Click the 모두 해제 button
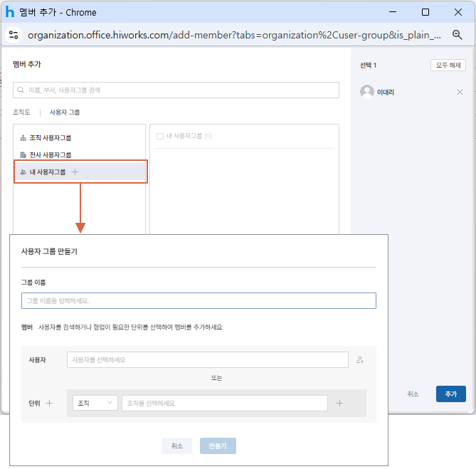476x469 pixels. point(448,65)
